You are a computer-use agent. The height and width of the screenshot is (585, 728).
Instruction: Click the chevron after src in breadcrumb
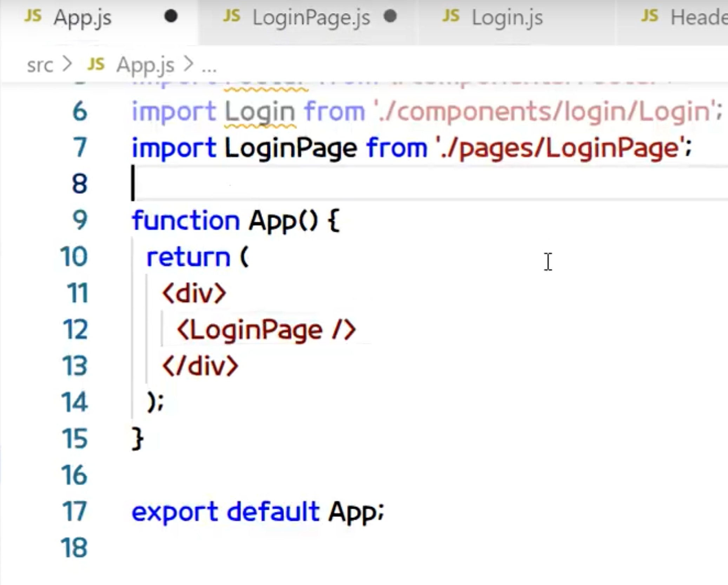(67, 65)
